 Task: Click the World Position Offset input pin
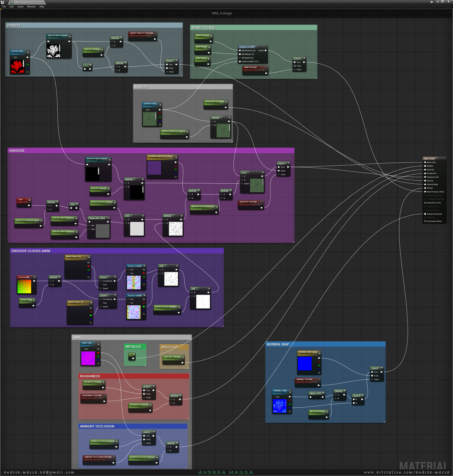(x=425, y=192)
